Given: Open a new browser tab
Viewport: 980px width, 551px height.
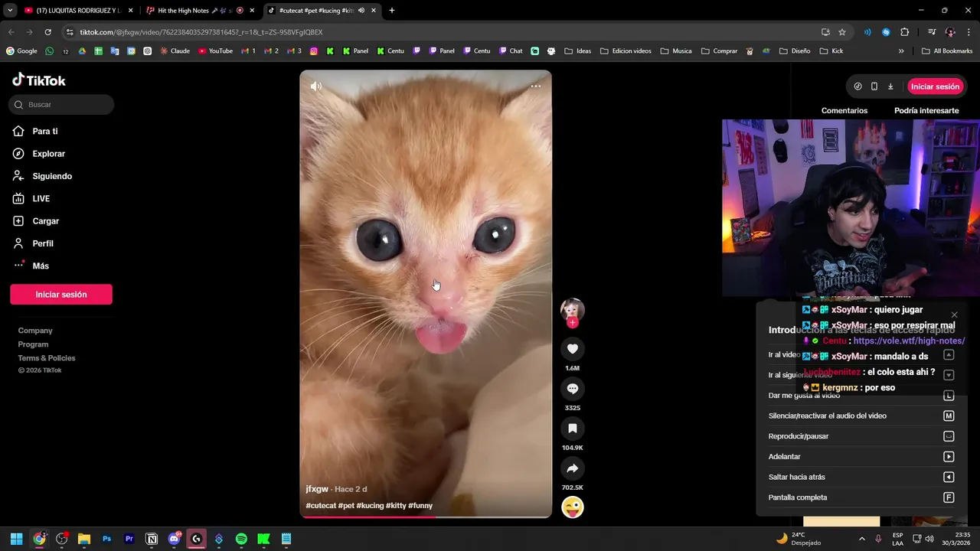Looking at the screenshot, I should click(391, 11).
